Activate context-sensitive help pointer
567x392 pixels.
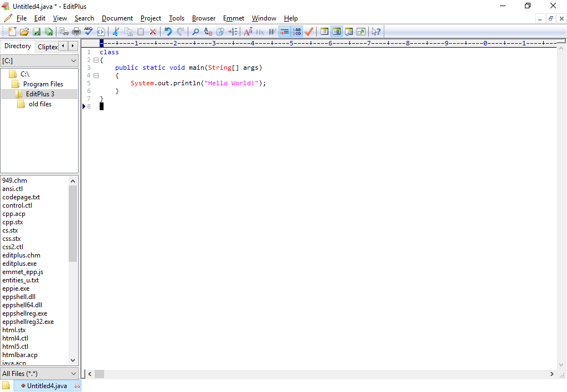376,32
